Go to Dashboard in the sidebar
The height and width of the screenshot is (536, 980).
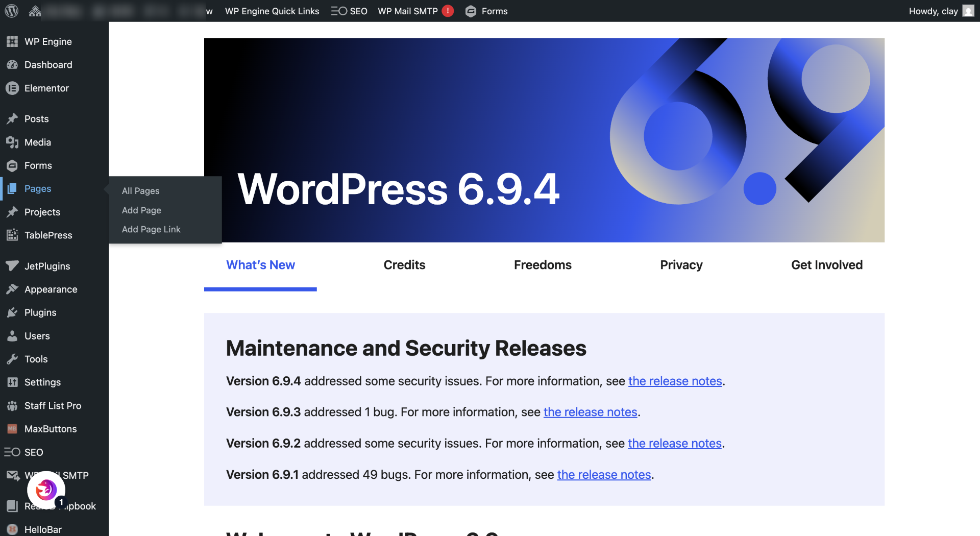[54, 65]
